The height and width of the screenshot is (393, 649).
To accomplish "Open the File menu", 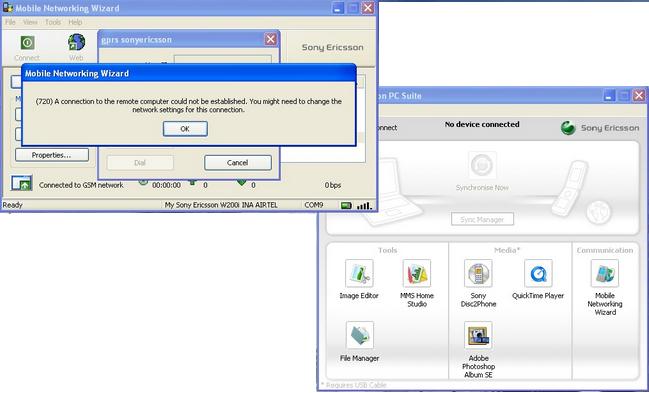I will click(10, 22).
